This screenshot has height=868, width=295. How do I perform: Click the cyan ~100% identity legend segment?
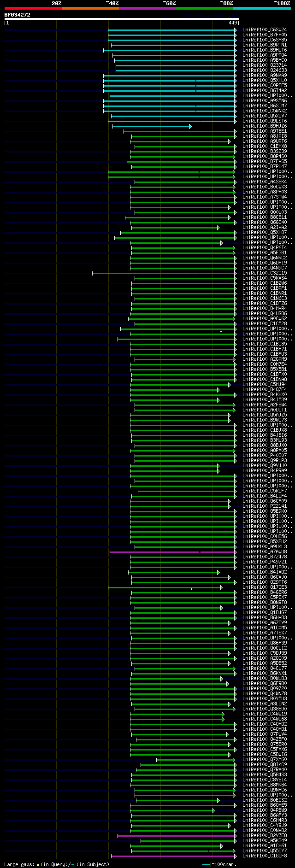click(x=262, y=8)
